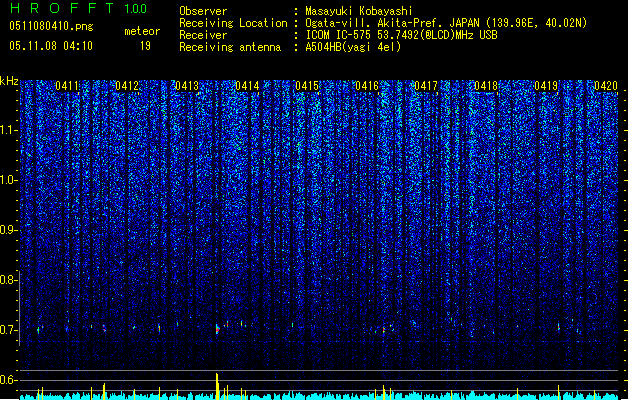629x400 pixels.
Task: Click the 0.7 kHz axis label
Action: (9, 330)
